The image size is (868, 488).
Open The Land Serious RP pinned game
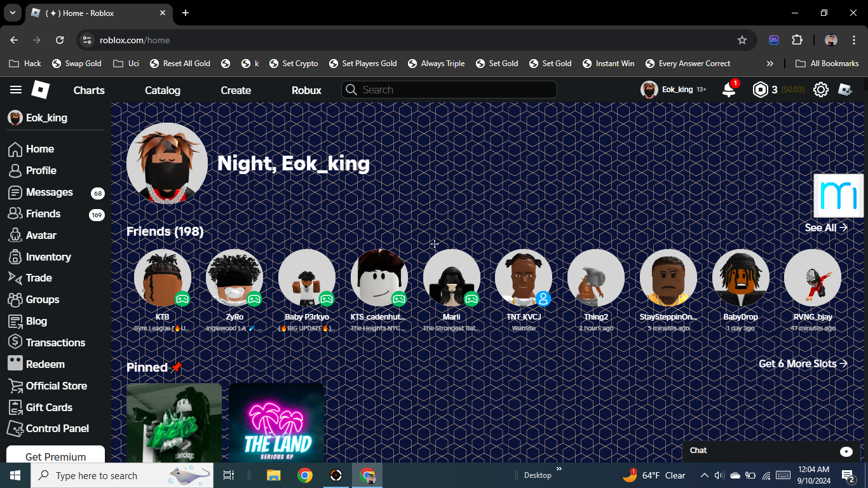coord(276,423)
